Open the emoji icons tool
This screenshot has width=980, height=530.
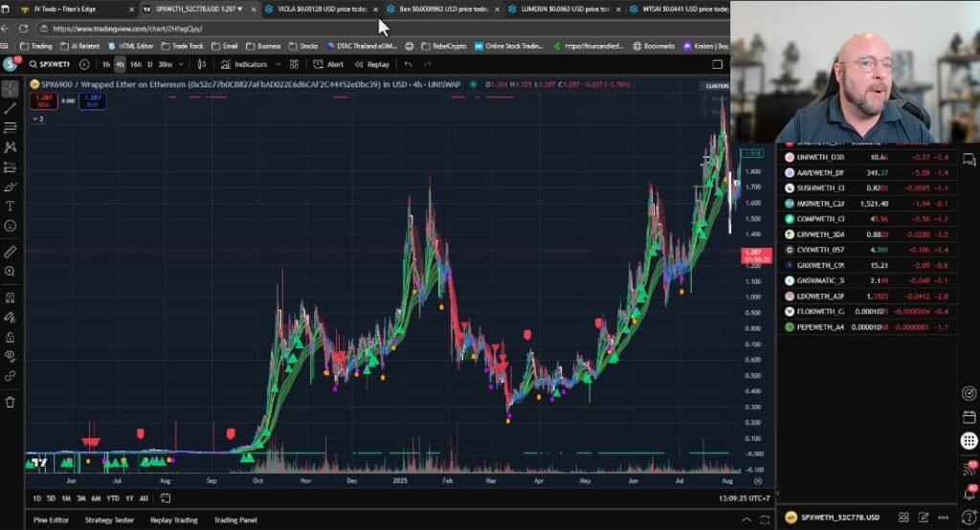click(11, 226)
